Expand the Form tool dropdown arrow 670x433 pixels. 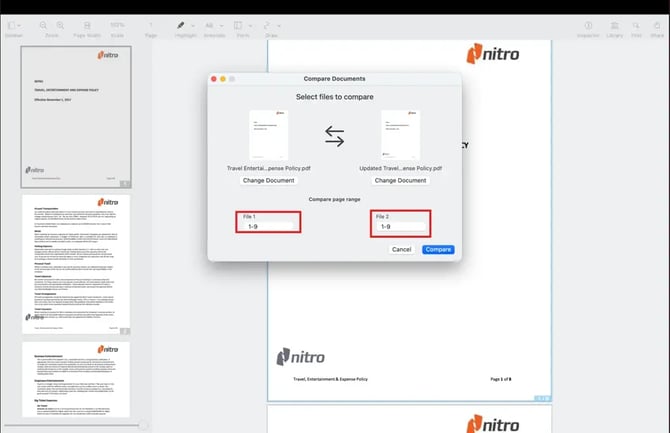(x=250, y=26)
